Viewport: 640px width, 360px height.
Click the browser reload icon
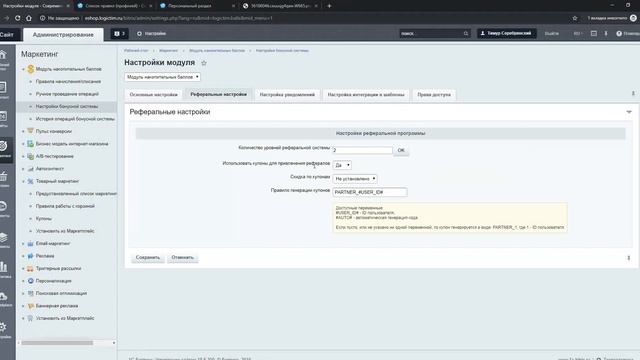coord(18,18)
